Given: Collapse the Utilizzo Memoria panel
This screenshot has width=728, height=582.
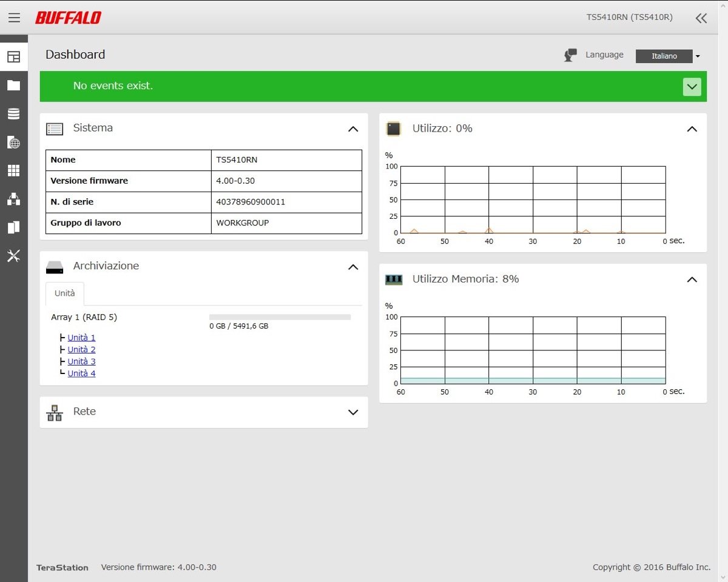Looking at the screenshot, I should coord(692,279).
